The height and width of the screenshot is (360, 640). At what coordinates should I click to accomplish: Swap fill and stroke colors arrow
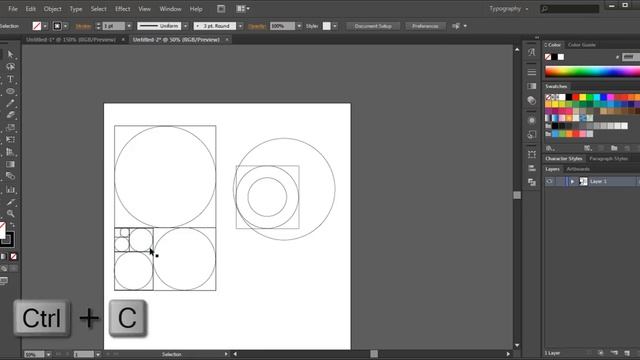pyautogui.click(x=12, y=225)
